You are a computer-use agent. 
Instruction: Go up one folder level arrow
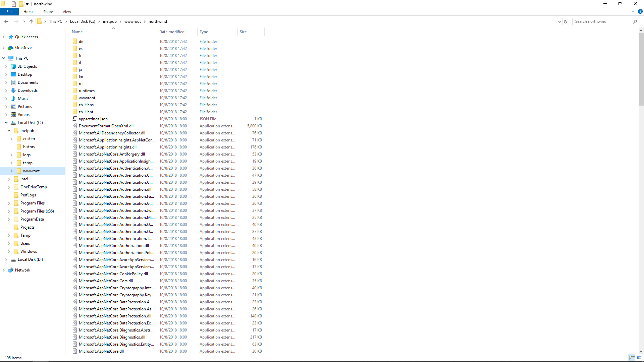(x=31, y=21)
